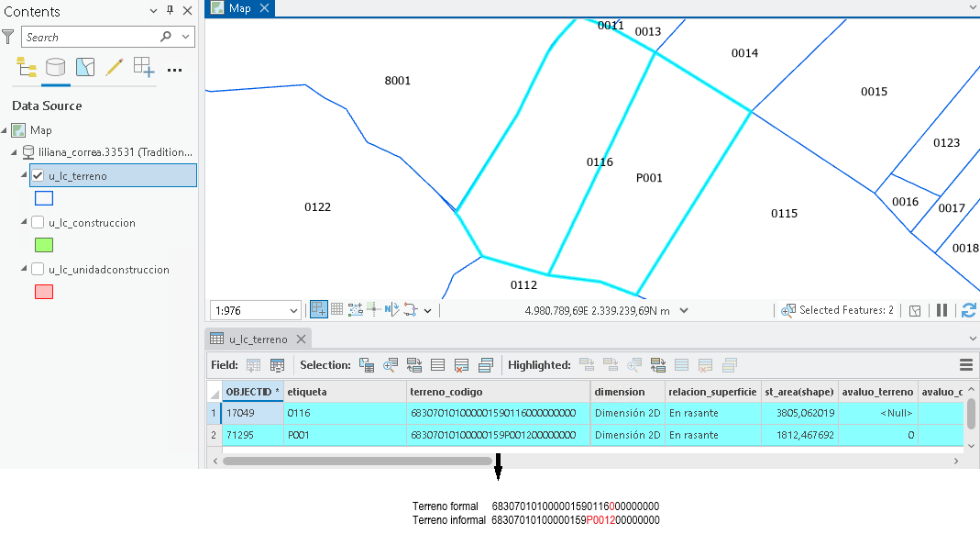Click dynamic constraints icon on status bar
This screenshot has height=534, width=980.
tap(411, 309)
